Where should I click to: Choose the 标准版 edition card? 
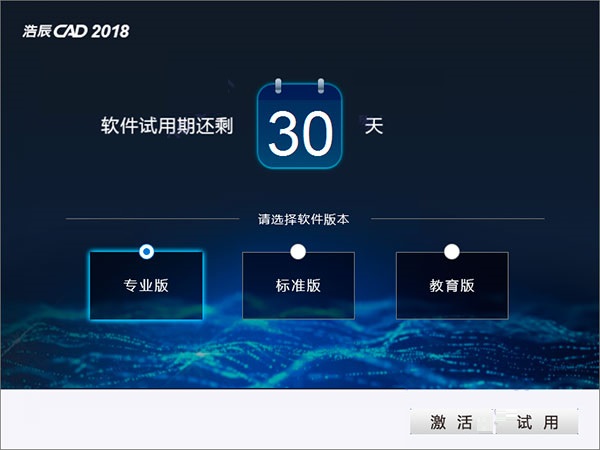pos(298,285)
